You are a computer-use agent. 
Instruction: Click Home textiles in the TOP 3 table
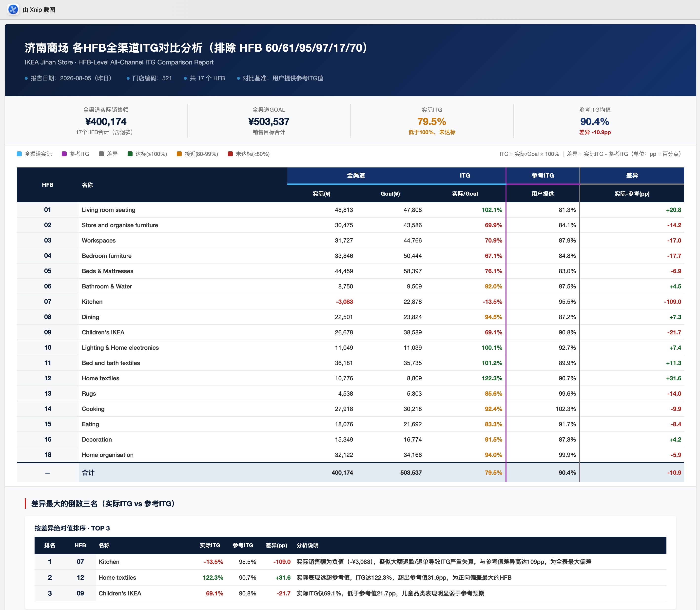click(117, 577)
